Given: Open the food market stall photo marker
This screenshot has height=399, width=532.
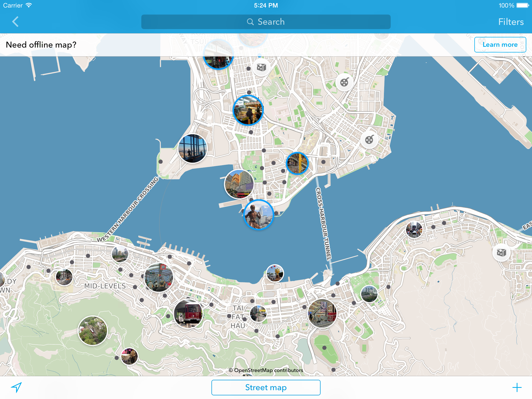Looking at the screenshot, I should pyautogui.click(x=248, y=110).
